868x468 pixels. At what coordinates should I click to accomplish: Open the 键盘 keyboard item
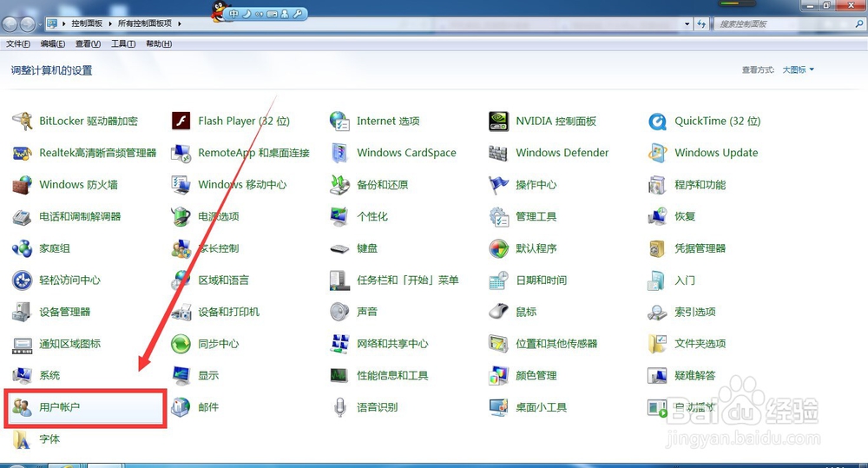[x=367, y=248]
